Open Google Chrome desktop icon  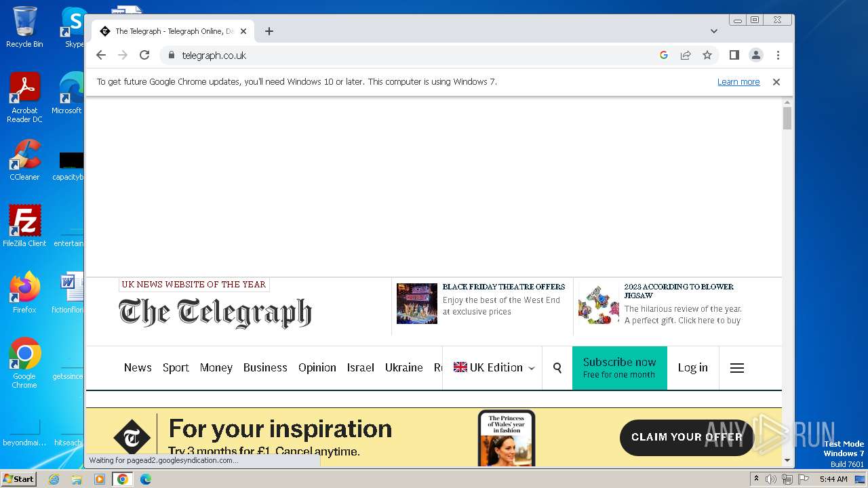pyautogui.click(x=24, y=363)
